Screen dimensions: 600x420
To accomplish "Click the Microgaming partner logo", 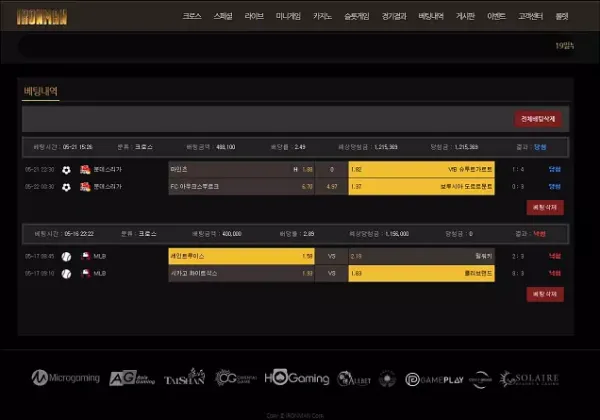I will 65,378.
